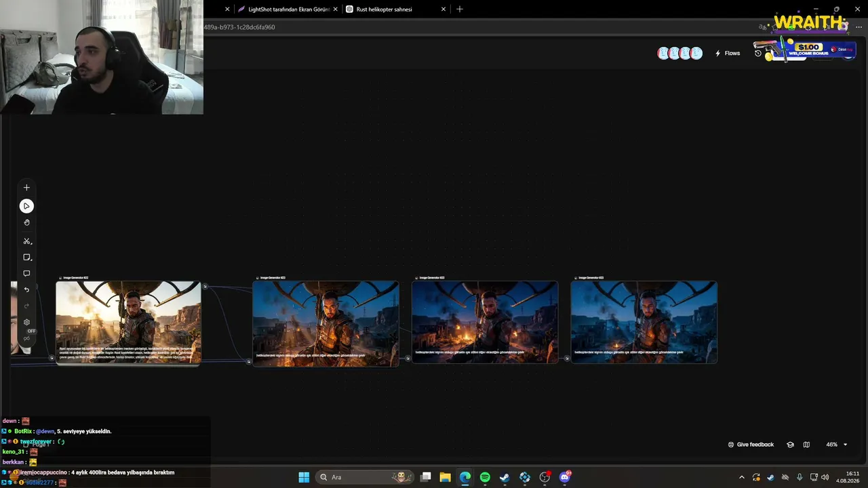Open the map minimap icon
868x488 pixels.
(806, 445)
